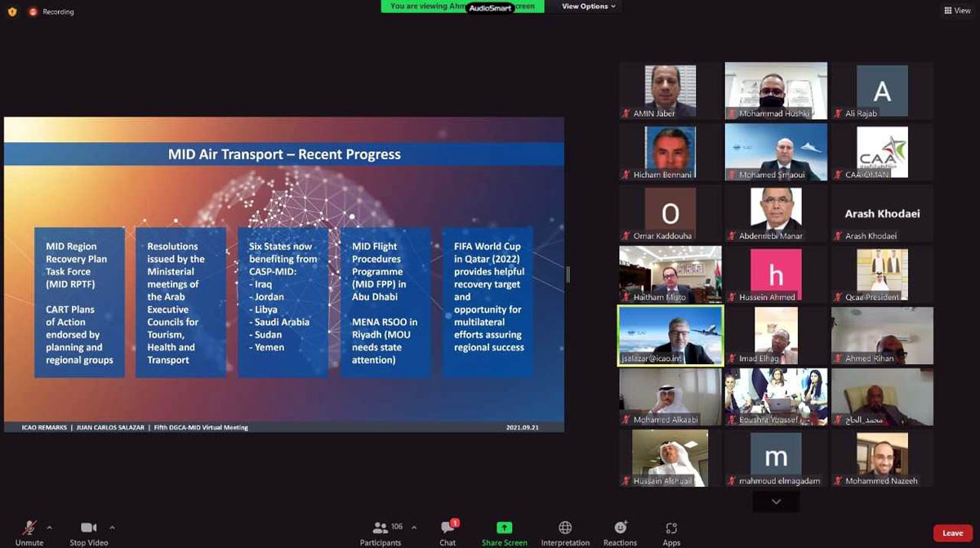Click the green Share Screen icon
This screenshot has width=980, height=548.
(x=504, y=528)
